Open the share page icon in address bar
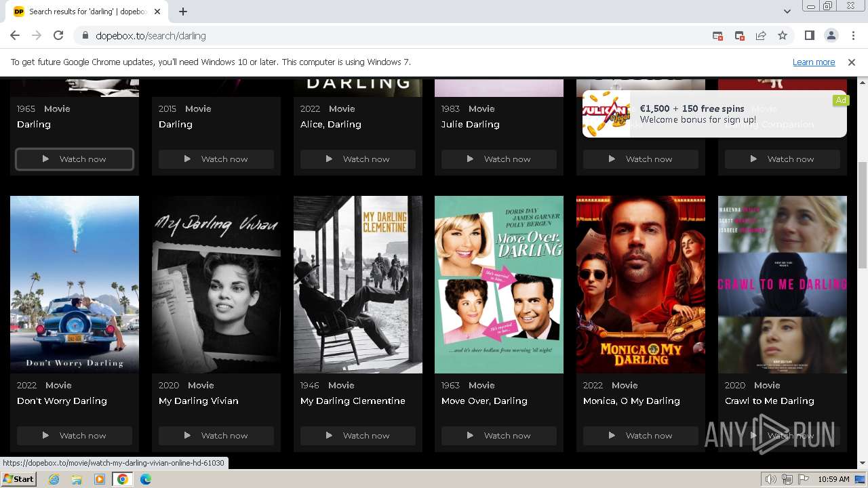The image size is (868, 488). (761, 35)
